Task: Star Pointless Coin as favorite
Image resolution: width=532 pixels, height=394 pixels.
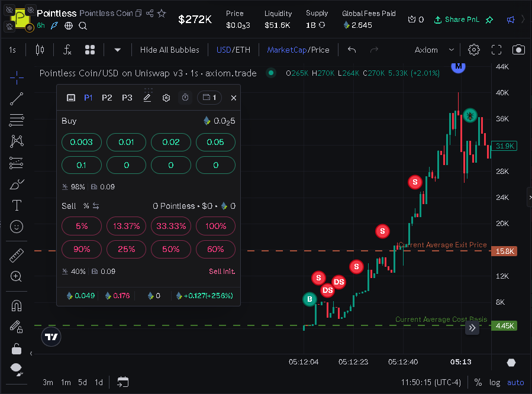Action: pyautogui.click(x=162, y=13)
